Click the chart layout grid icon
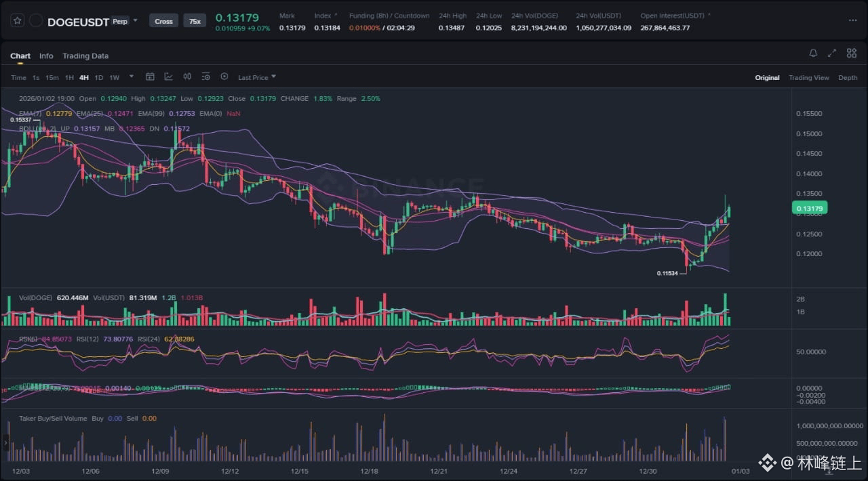Image resolution: width=868 pixels, height=481 pixels. [850, 53]
